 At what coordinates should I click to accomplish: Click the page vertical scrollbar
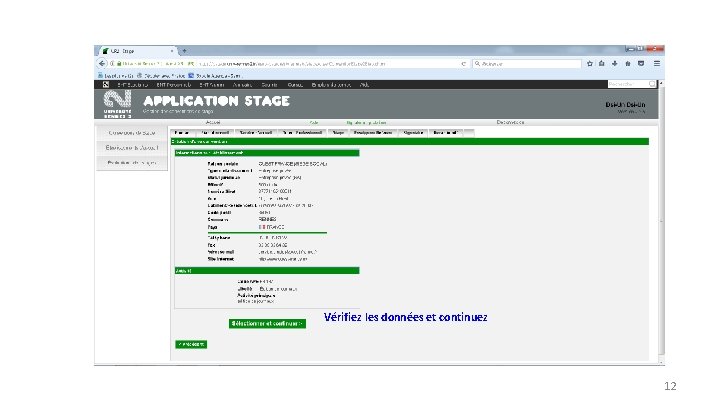(661, 219)
